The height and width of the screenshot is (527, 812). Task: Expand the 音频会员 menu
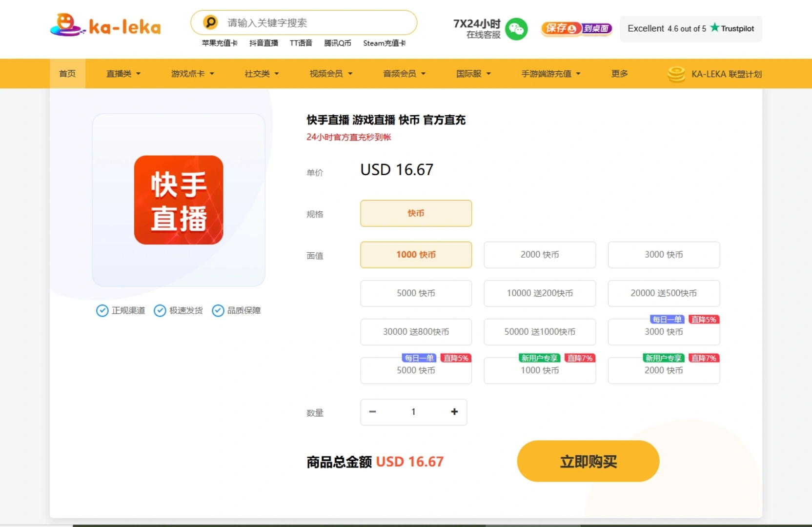point(405,74)
